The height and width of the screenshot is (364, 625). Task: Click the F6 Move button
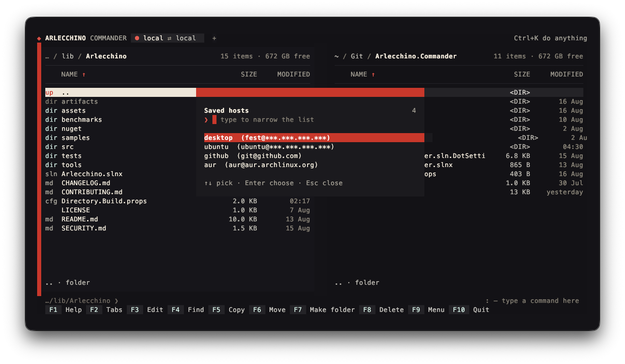tap(268, 310)
